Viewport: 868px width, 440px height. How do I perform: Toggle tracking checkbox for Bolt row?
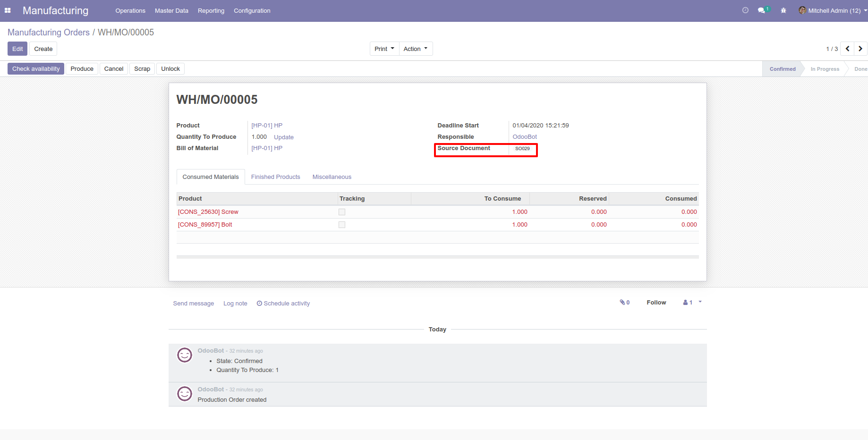pyautogui.click(x=342, y=225)
